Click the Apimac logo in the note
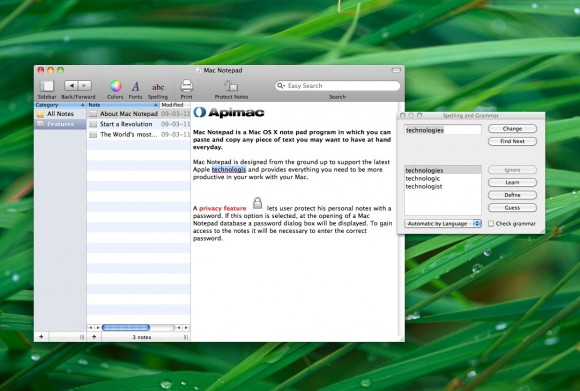580x391 pixels. (229, 112)
